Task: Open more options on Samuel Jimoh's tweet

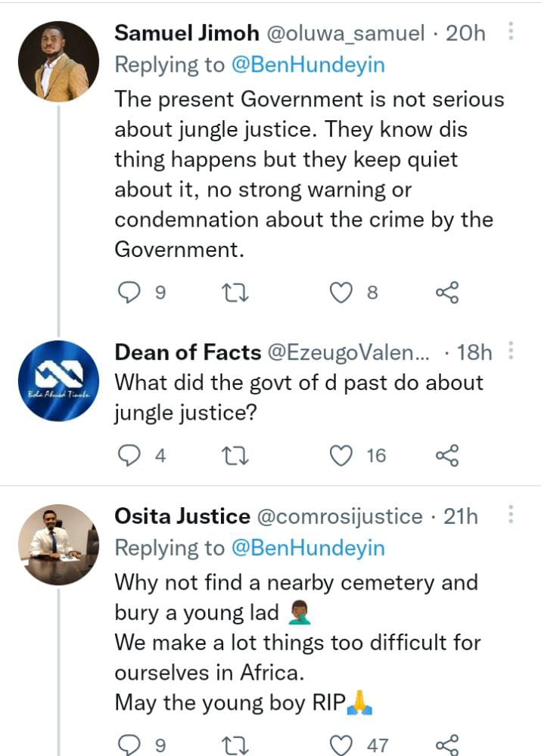Action: [511, 33]
